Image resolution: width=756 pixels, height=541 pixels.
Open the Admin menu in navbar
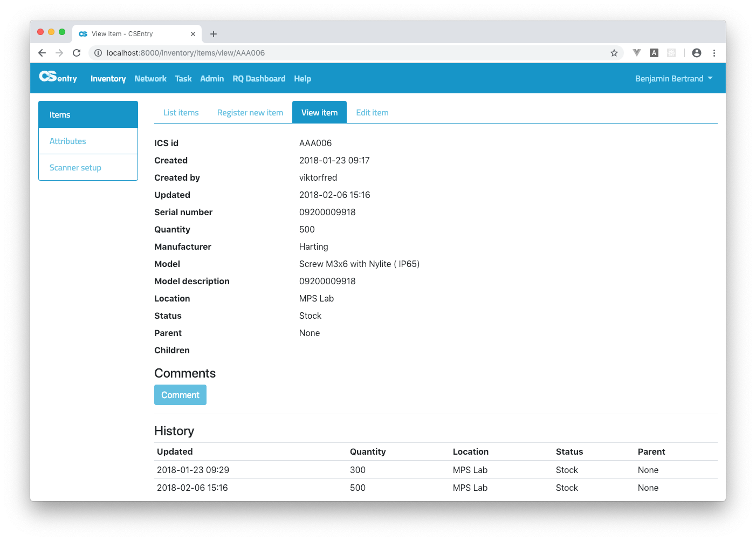pyautogui.click(x=211, y=79)
